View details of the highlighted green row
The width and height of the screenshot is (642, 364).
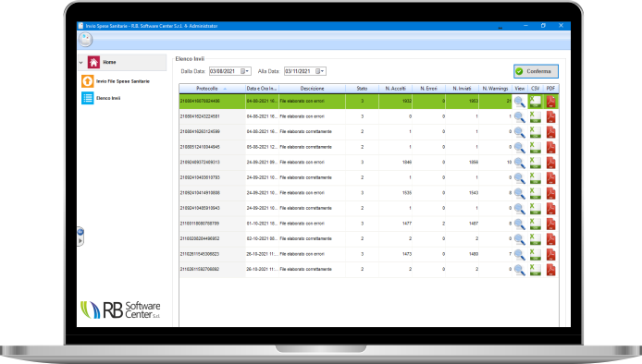click(x=520, y=102)
